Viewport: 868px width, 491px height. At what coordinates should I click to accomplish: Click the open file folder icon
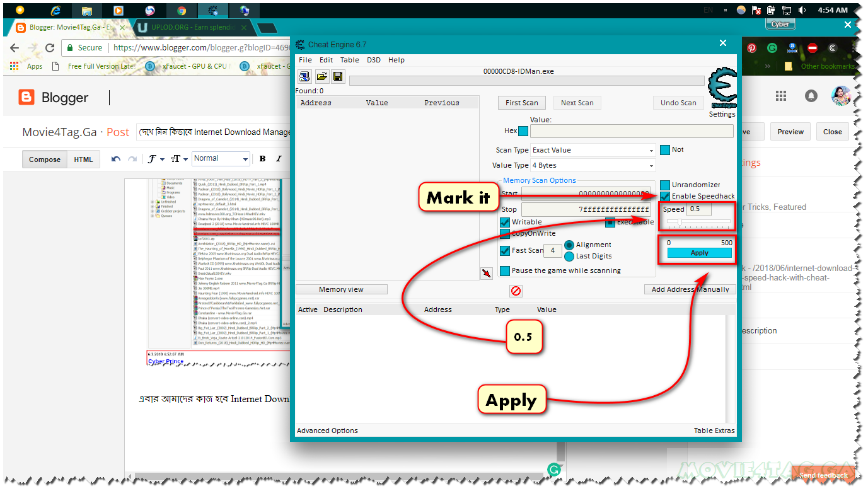click(321, 77)
